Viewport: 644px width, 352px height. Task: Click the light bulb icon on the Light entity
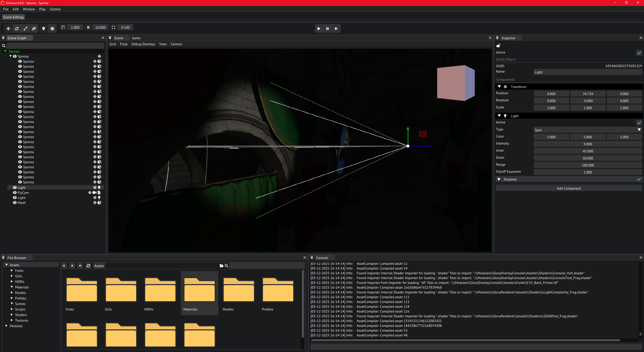[99, 187]
